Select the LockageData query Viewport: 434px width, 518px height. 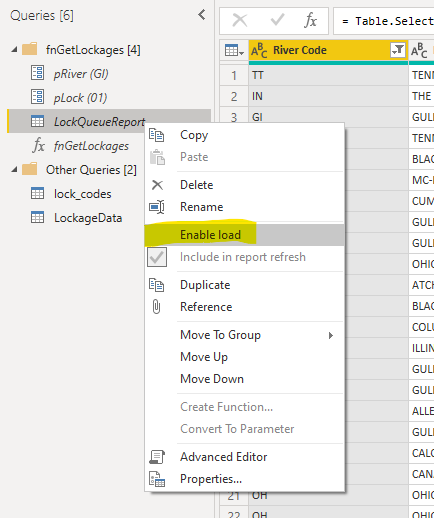76,218
